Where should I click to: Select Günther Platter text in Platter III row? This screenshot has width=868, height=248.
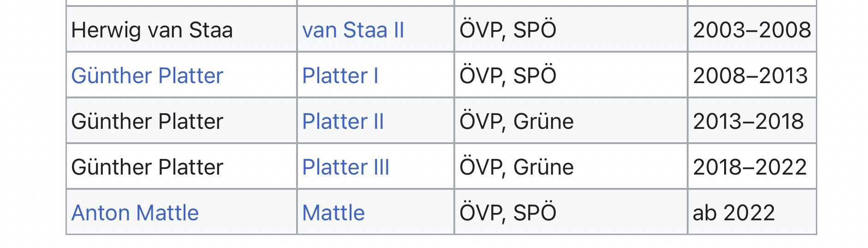pyautogui.click(x=147, y=167)
